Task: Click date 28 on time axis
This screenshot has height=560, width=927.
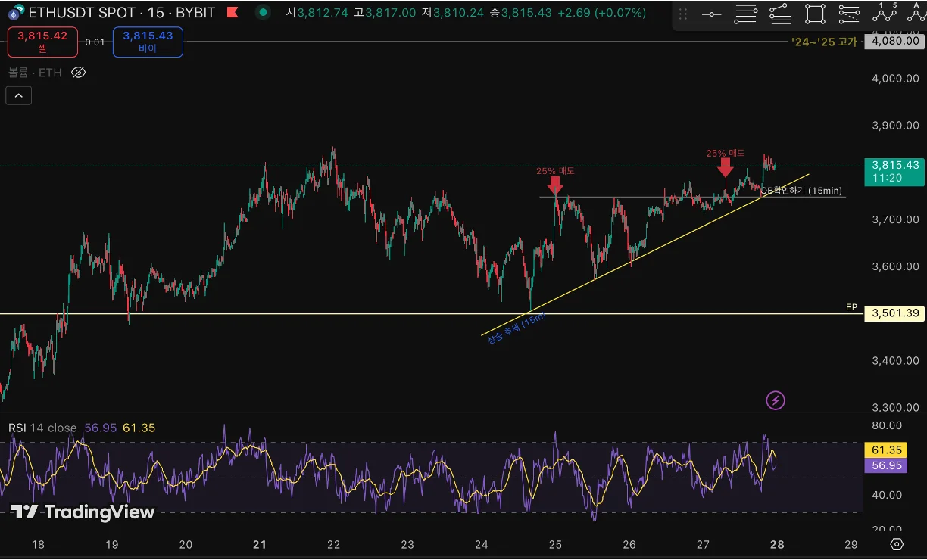Action: click(777, 544)
